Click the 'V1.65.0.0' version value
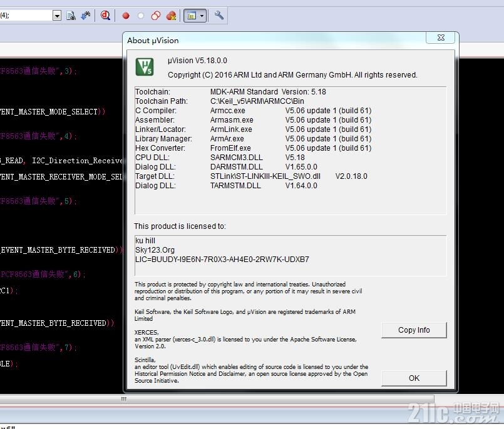The image size is (504, 429). tap(301, 167)
